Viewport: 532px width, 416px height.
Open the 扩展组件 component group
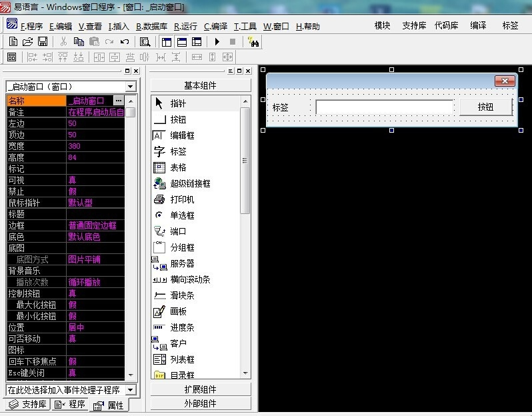[201, 389]
